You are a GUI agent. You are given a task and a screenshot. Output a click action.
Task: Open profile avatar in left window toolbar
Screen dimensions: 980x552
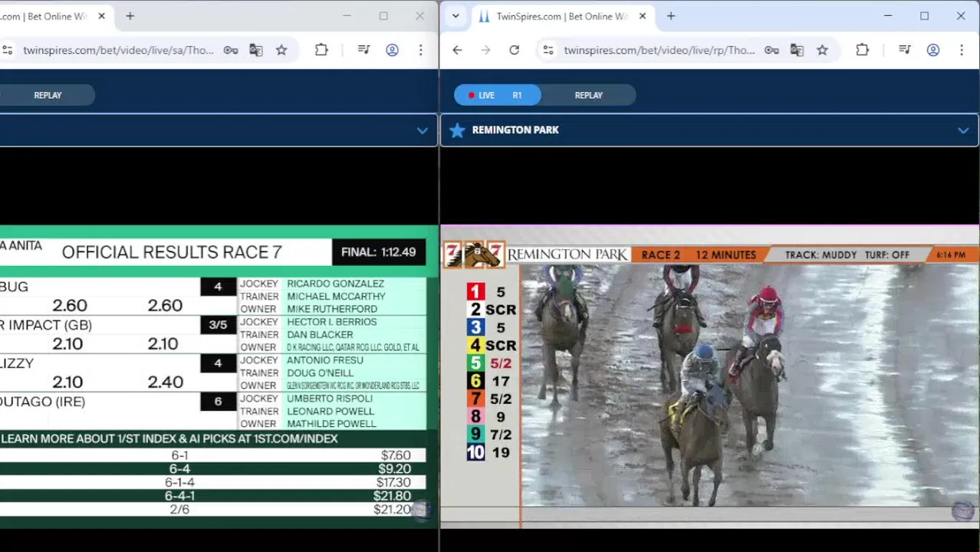(392, 50)
